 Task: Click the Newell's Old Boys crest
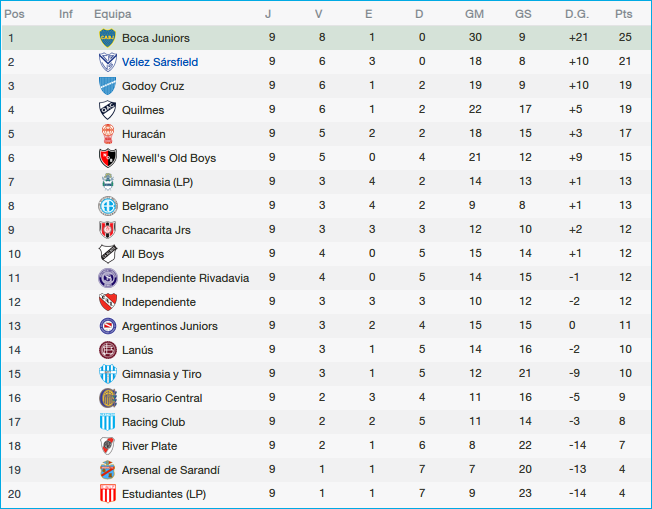pos(107,158)
